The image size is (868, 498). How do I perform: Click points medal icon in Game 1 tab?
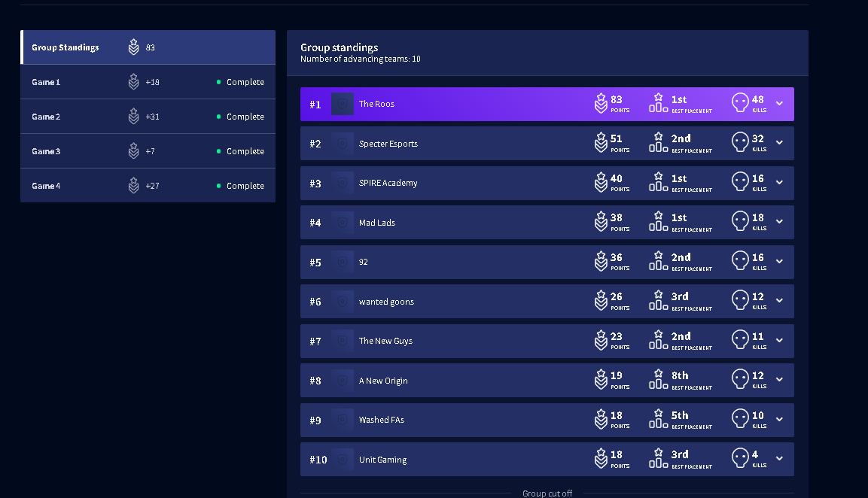[x=133, y=82]
